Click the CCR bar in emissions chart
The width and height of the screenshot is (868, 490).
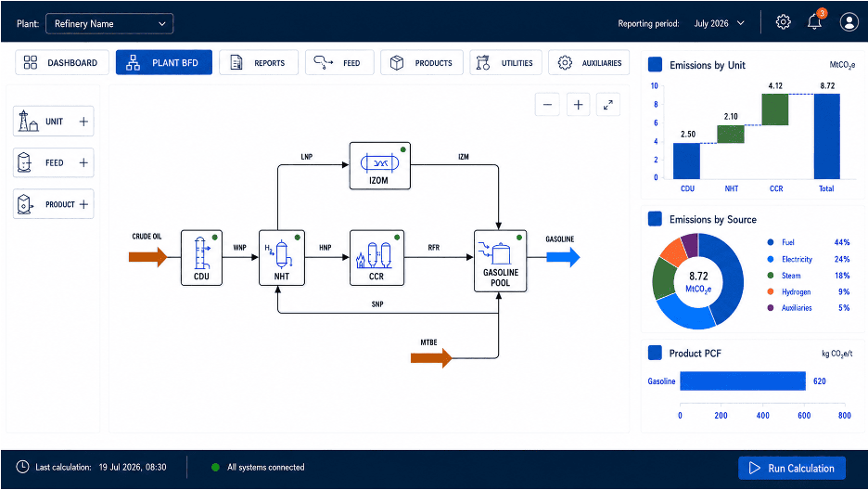tap(775, 110)
